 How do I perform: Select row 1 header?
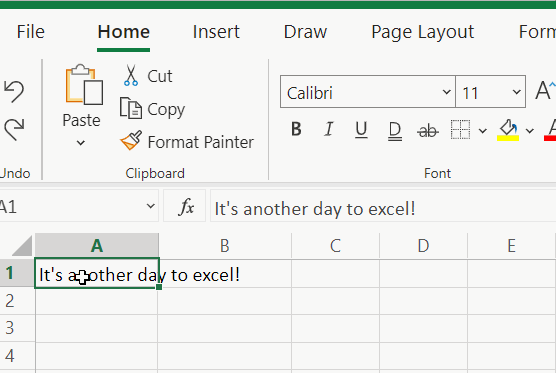point(17,273)
